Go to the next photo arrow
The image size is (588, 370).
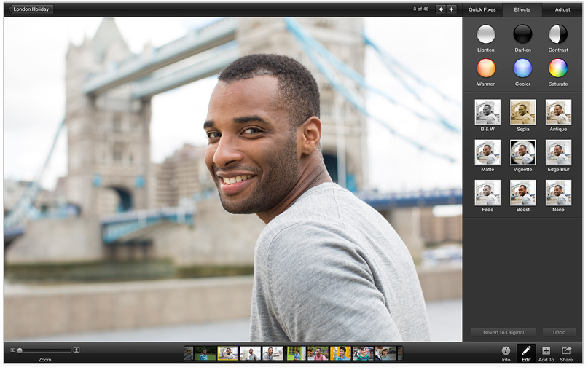click(x=452, y=9)
